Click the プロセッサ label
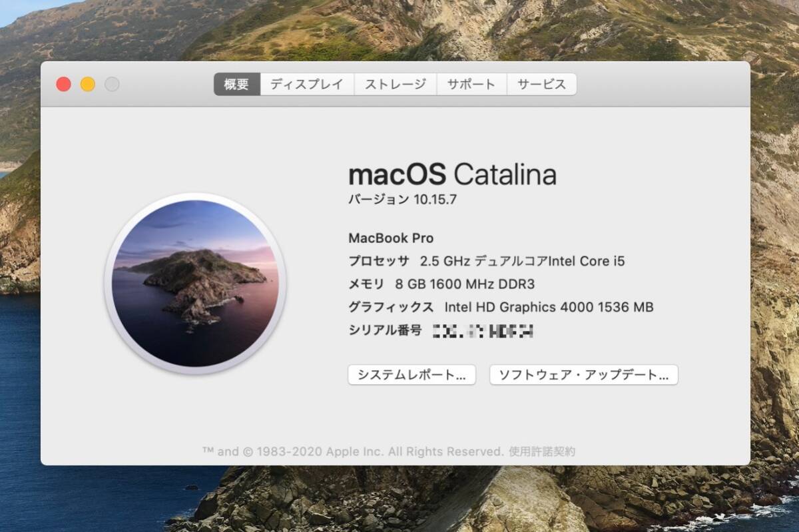 379,261
